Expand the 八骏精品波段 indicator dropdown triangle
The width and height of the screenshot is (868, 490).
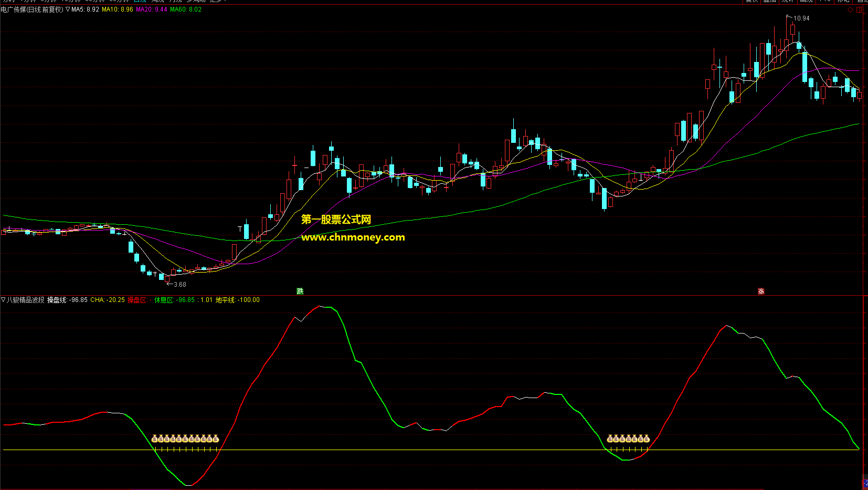pos(3,300)
